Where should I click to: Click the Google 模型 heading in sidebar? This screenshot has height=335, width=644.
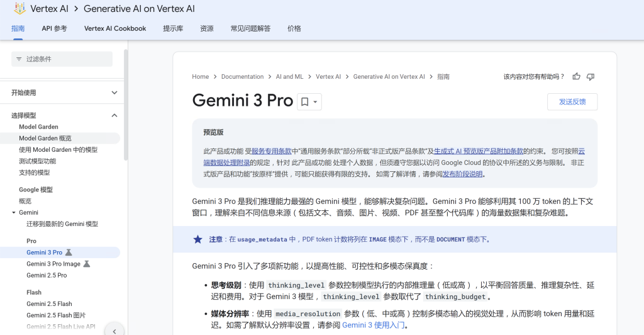click(x=36, y=190)
